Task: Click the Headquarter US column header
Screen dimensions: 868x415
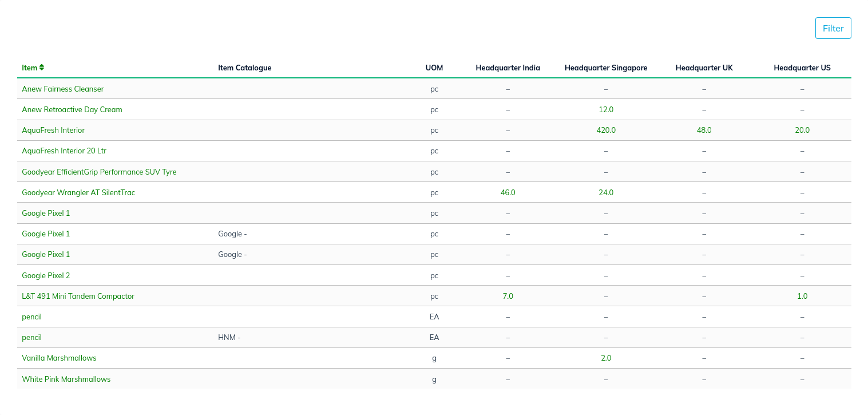Action: coord(802,68)
